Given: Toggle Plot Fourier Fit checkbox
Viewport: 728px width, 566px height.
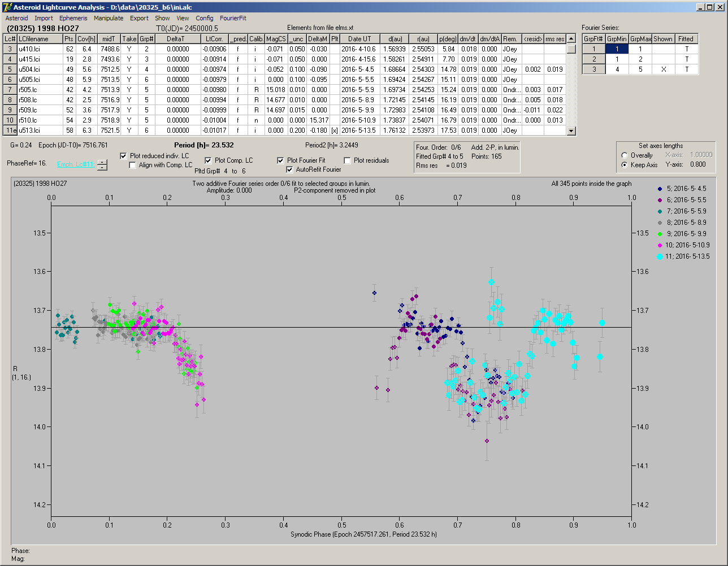Looking at the screenshot, I should tap(281, 160).
